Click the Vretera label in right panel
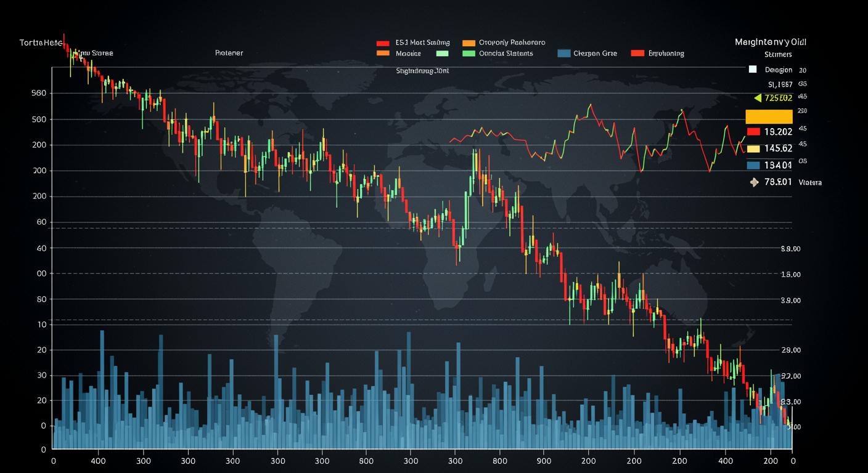Screen dimensions: 868x473 coord(809,183)
